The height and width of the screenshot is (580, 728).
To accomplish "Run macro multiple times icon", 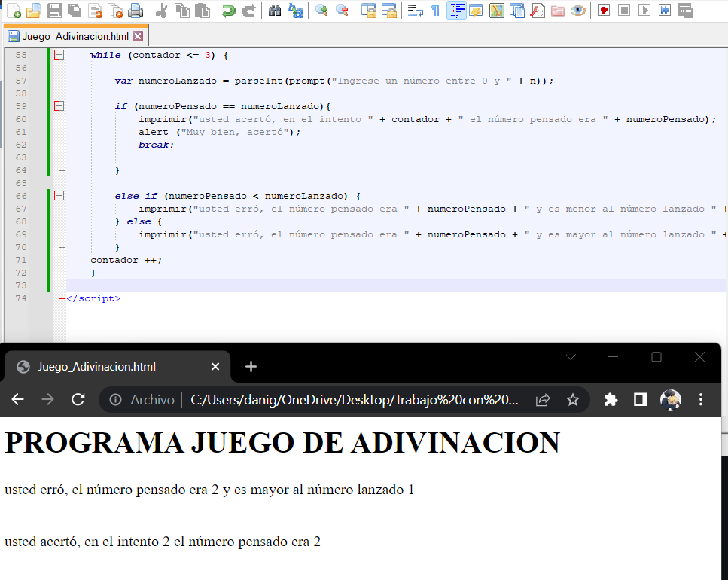I will (665, 11).
